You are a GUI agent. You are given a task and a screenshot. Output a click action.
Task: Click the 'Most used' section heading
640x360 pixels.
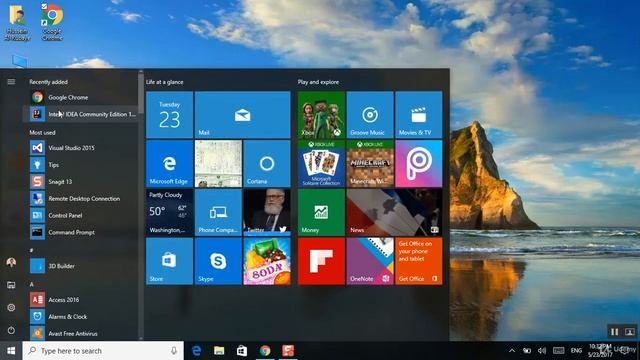pos(42,133)
